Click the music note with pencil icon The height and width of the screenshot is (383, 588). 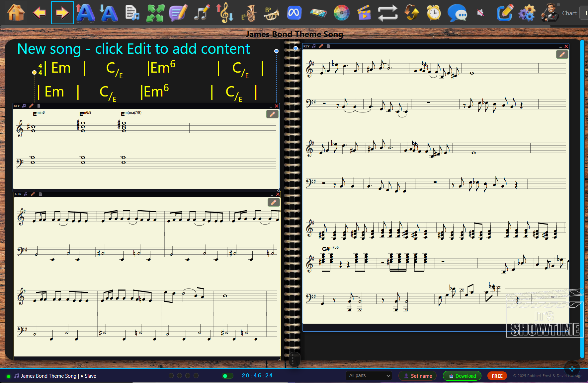point(202,13)
